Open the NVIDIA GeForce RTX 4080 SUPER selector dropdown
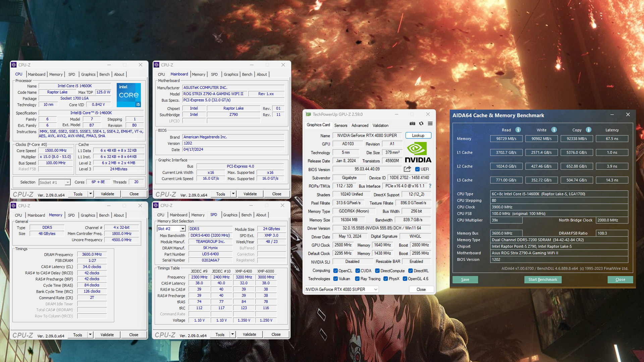644x362 pixels. point(341,289)
